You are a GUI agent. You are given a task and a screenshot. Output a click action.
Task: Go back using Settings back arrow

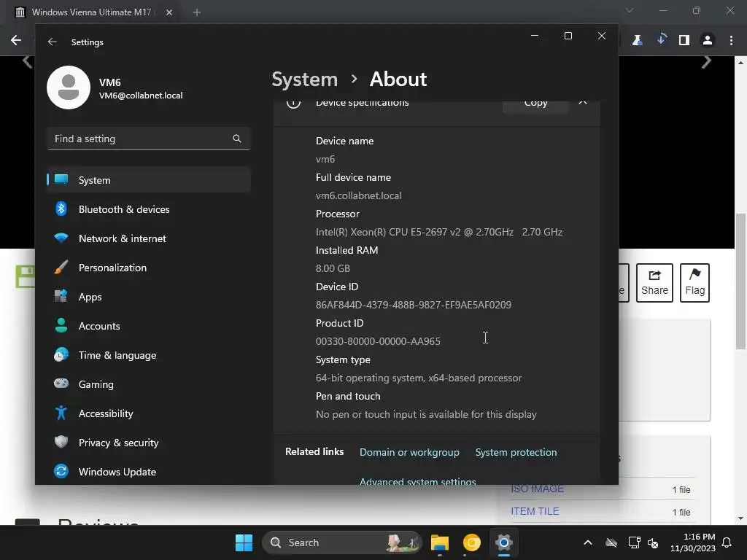[53, 42]
